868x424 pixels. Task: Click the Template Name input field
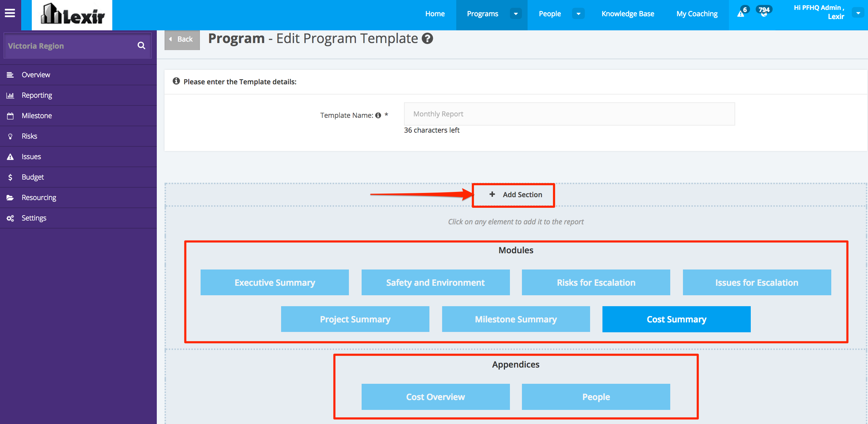569,114
